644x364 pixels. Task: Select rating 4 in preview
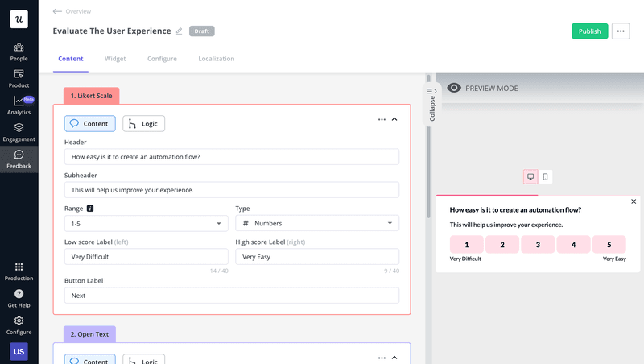pyautogui.click(x=573, y=245)
